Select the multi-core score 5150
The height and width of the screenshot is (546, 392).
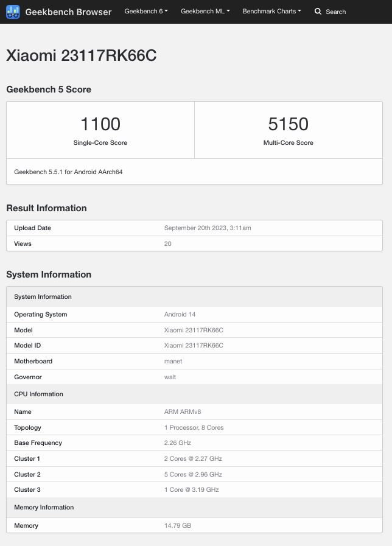pyautogui.click(x=289, y=124)
